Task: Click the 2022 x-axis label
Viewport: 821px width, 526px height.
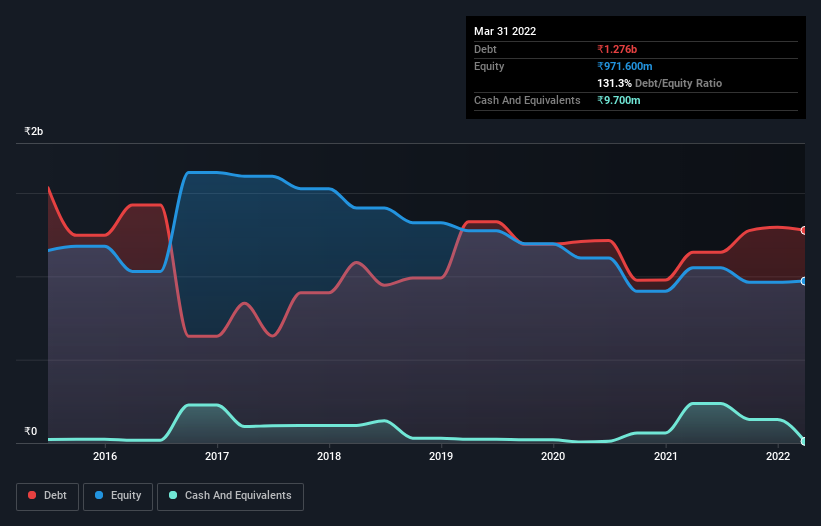Action: click(x=778, y=456)
